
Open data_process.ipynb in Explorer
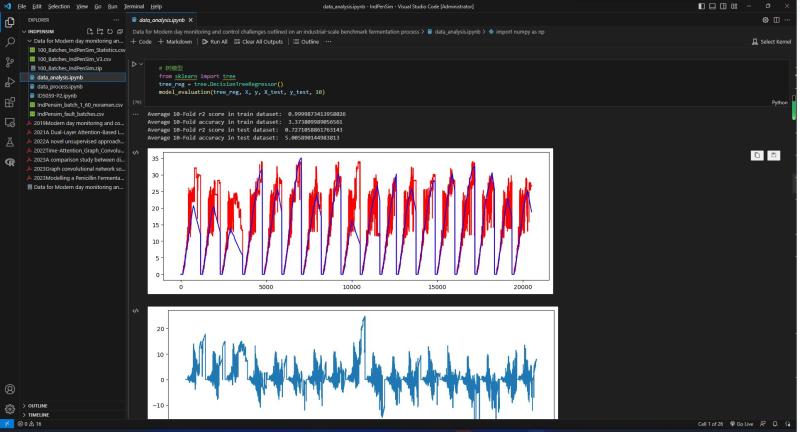60,87
